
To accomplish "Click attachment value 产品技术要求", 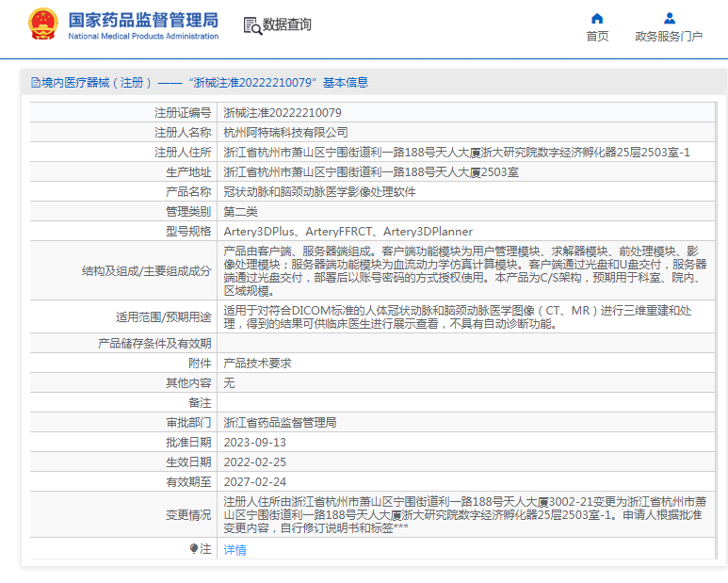I will 257,364.
